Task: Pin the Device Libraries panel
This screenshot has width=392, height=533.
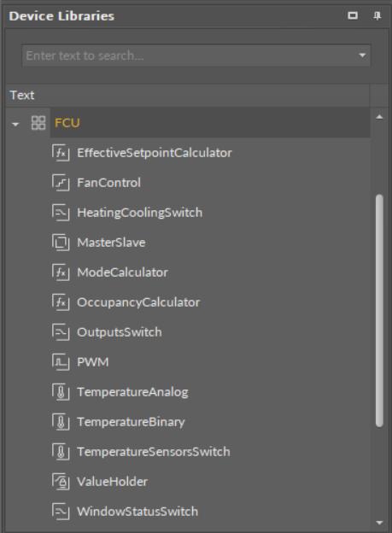Action: pyautogui.click(x=377, y=16)
